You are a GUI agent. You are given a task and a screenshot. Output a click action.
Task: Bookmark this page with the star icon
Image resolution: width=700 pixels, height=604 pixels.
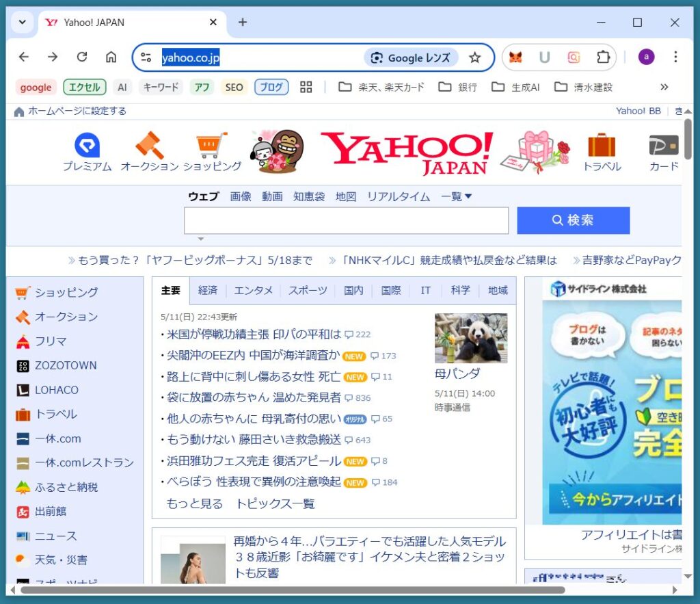tap(474, 57)
